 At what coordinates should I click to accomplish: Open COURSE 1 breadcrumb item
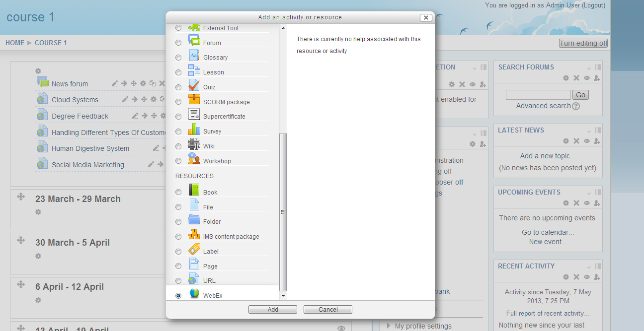[x=51, y=43]
